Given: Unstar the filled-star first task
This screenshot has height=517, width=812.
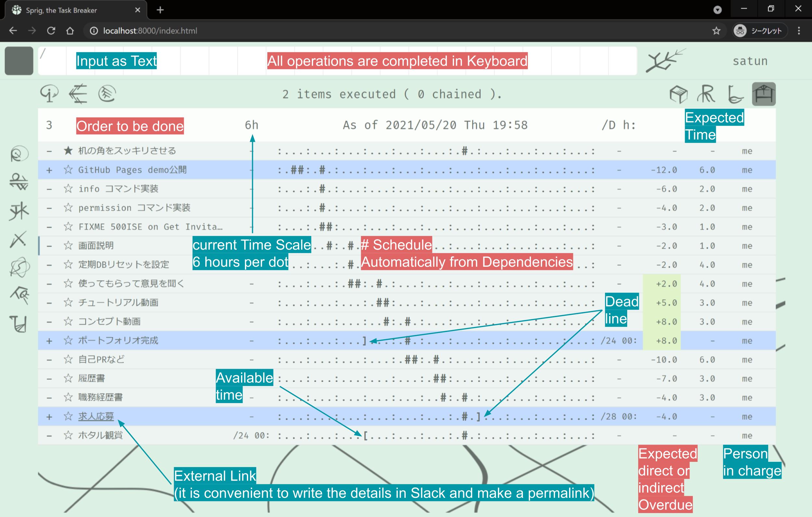Looking at the screenshot, I should (68, 151).
